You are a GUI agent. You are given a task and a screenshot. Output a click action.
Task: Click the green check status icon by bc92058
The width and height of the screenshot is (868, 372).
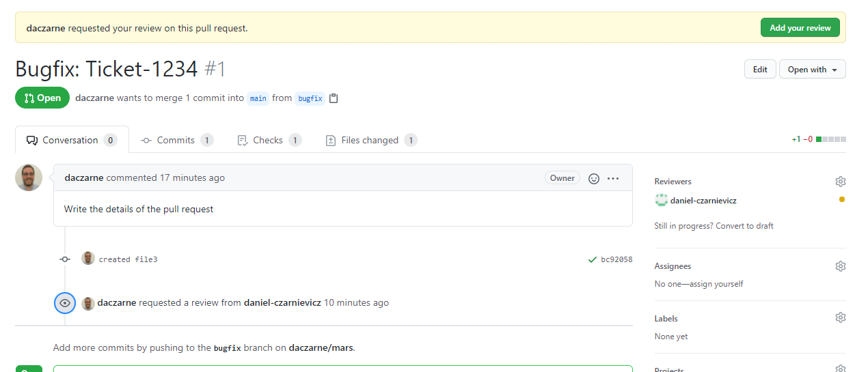[x=593, y=259]
